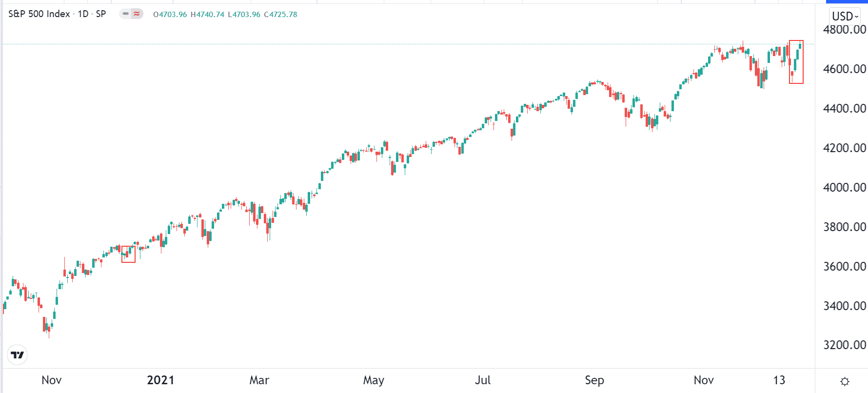
Task: Click the SP exchange label in legend
Action: (101, 14)
